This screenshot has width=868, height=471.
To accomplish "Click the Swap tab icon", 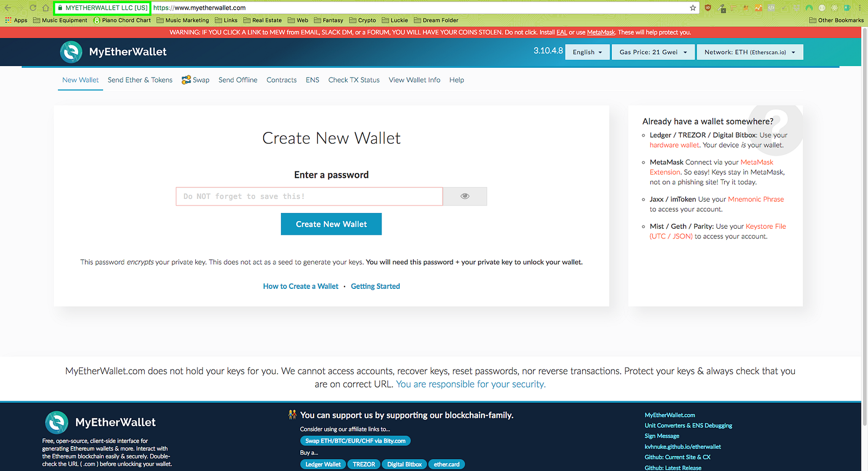I will (x=186, y=80).
